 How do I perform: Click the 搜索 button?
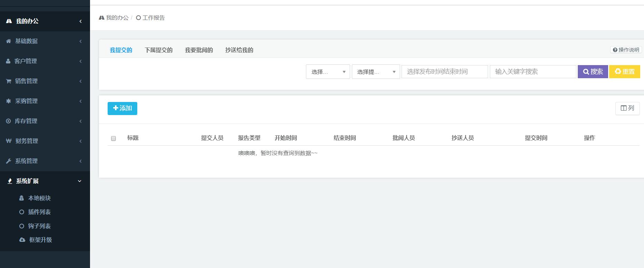coord(593,72)
